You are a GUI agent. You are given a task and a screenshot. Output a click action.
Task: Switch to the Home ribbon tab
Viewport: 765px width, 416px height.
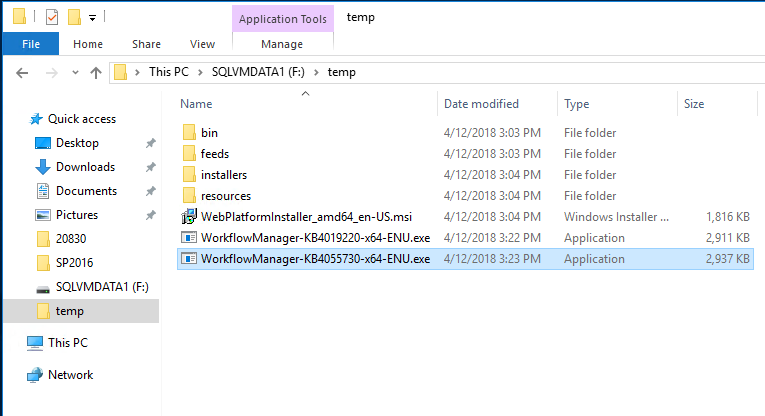(88, 44)
